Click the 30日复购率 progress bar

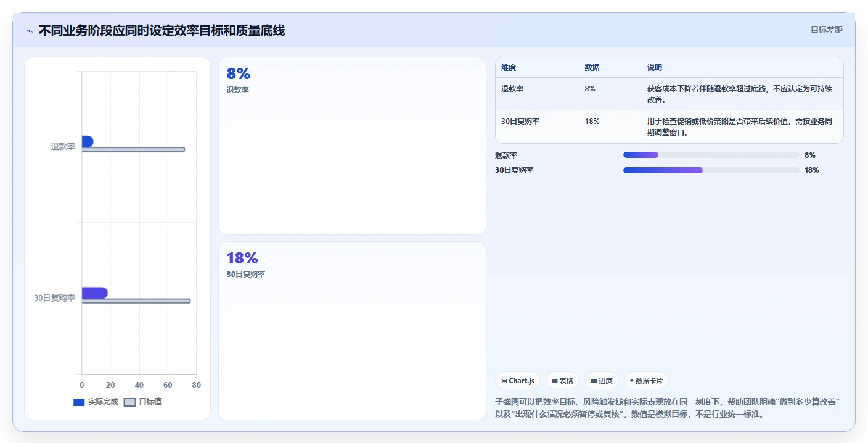pos(711,170)
